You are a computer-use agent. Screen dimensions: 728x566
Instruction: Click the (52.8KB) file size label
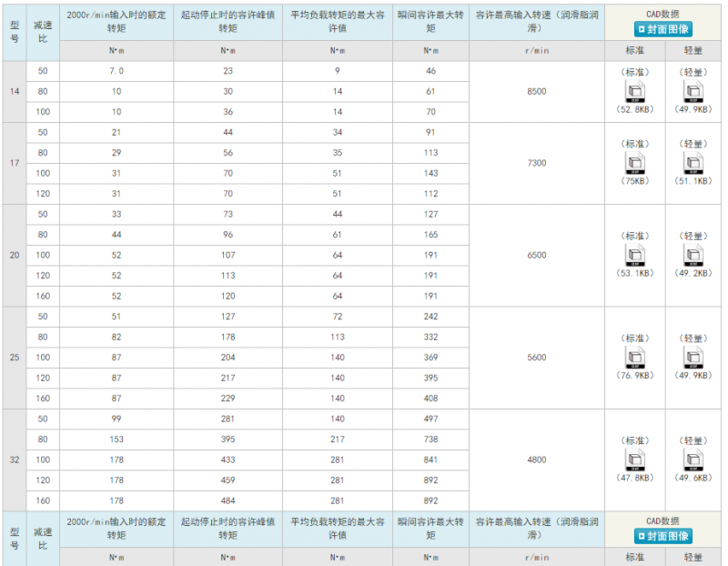click(x=634, y=109)
